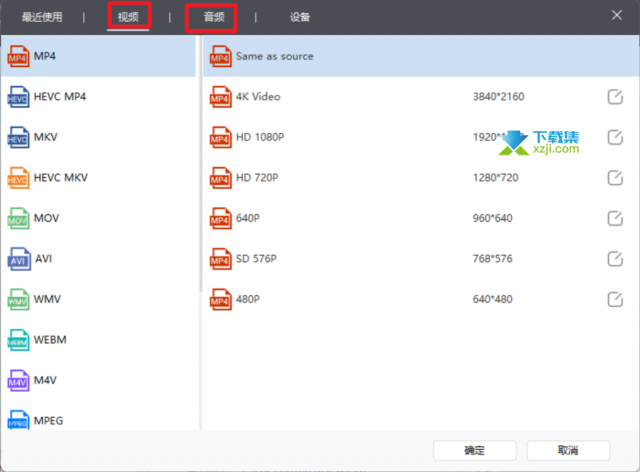Select the 4K Video label
Screen dimensions: 640x472
(x=258, y=97)
